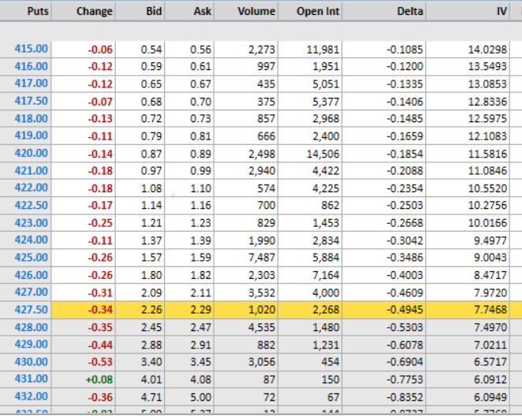Screen dimensions: 522x420
Task: Select the 419.00 strike link
Action: (31, 136)
